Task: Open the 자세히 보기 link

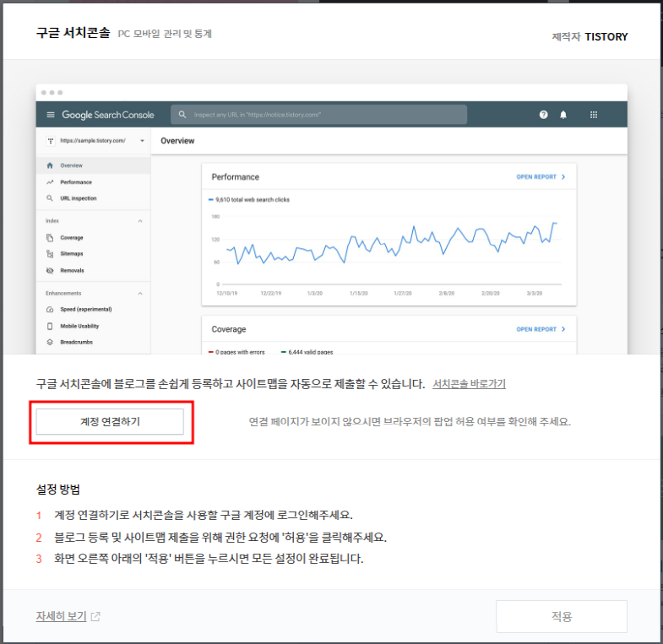Action: point(62,616)
